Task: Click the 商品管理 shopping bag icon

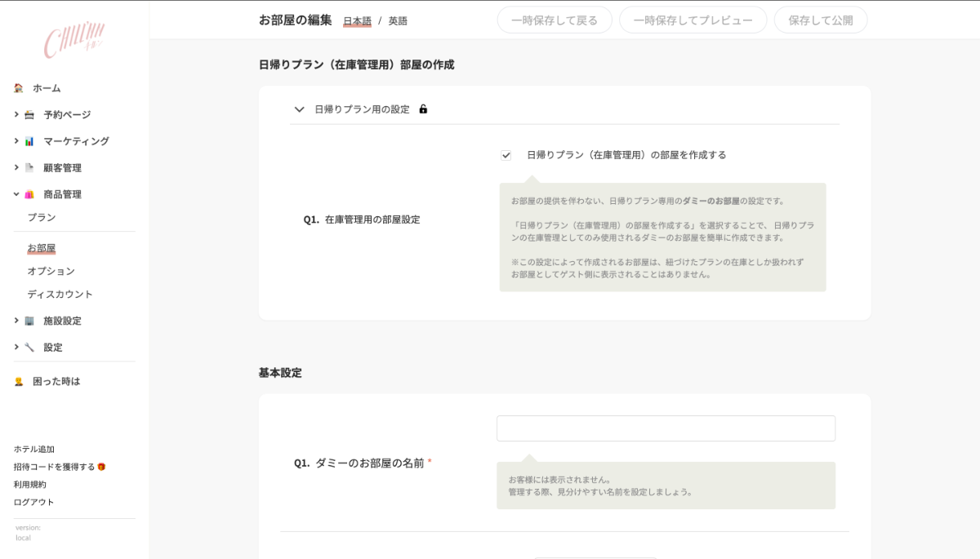Action: 29,194
